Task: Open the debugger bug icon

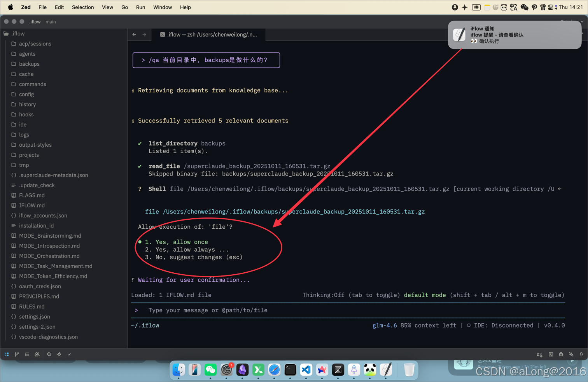Action: point(561,354)
